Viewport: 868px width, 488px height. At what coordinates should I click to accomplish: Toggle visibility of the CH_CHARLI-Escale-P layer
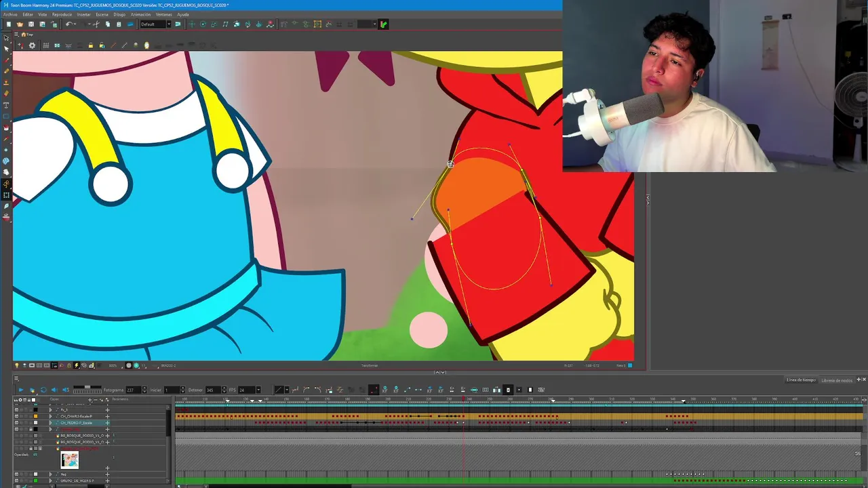pyautogui.click(x=16, y=416)
